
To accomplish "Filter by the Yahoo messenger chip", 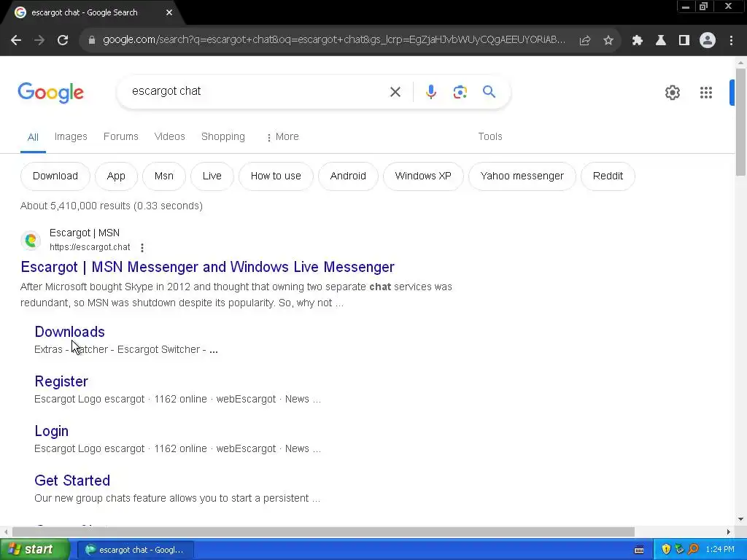I will click(x=522, y=176).
